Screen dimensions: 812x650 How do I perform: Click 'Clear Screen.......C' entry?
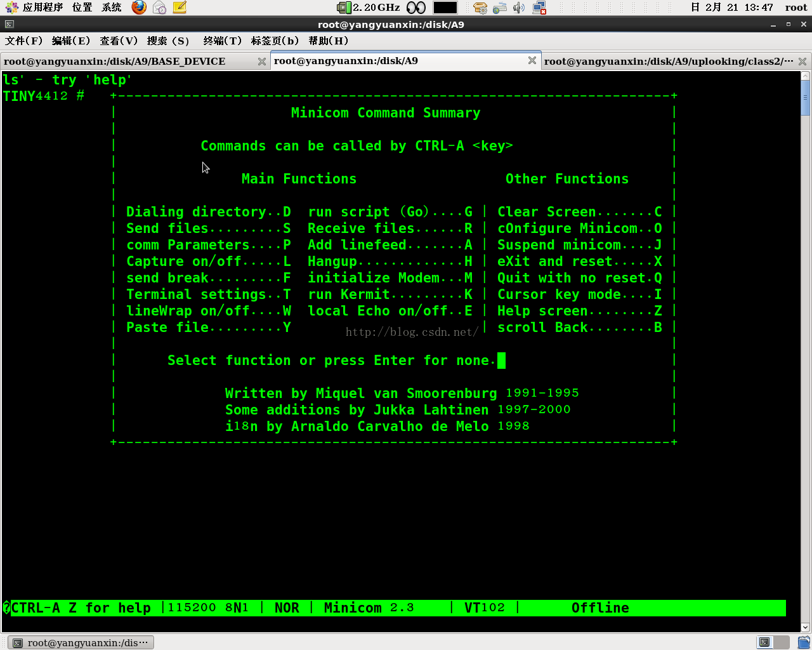pyautogui.click(x=580, y=212)
